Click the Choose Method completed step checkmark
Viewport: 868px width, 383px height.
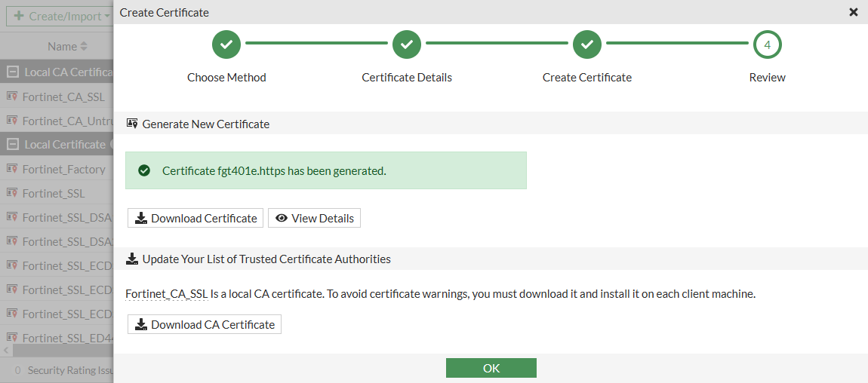pos(226,45)
